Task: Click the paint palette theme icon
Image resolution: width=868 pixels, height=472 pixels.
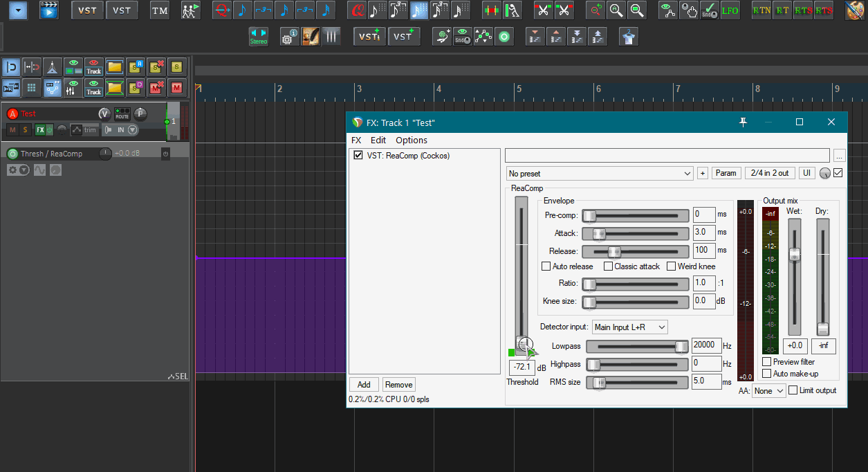Action: (x=856, y=10)
